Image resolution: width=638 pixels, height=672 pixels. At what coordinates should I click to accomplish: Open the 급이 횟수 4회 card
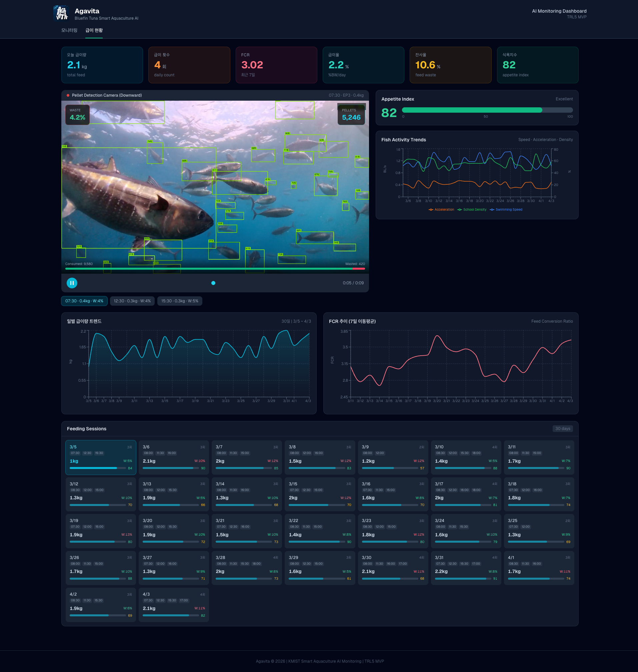[x=189, y=65]
